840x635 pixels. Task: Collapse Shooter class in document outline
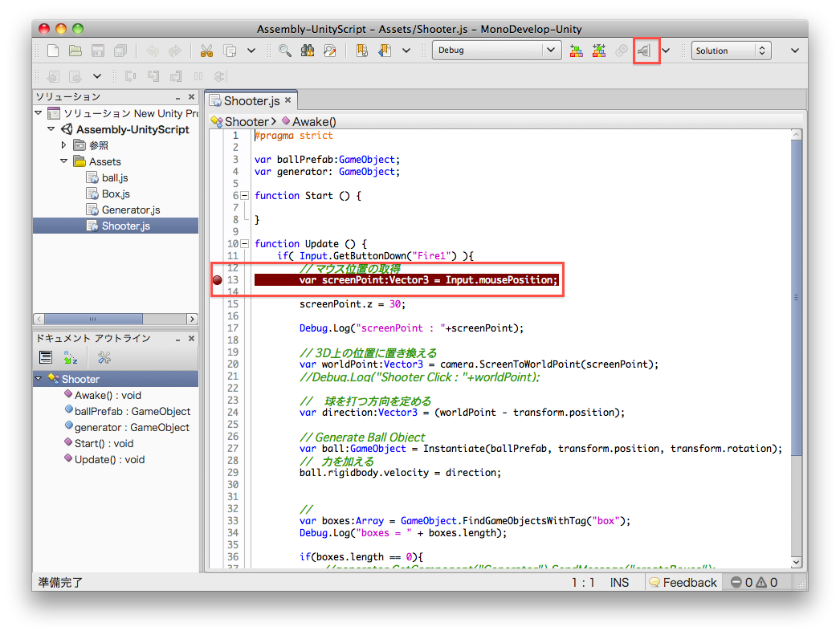click(x=39, y=379)
